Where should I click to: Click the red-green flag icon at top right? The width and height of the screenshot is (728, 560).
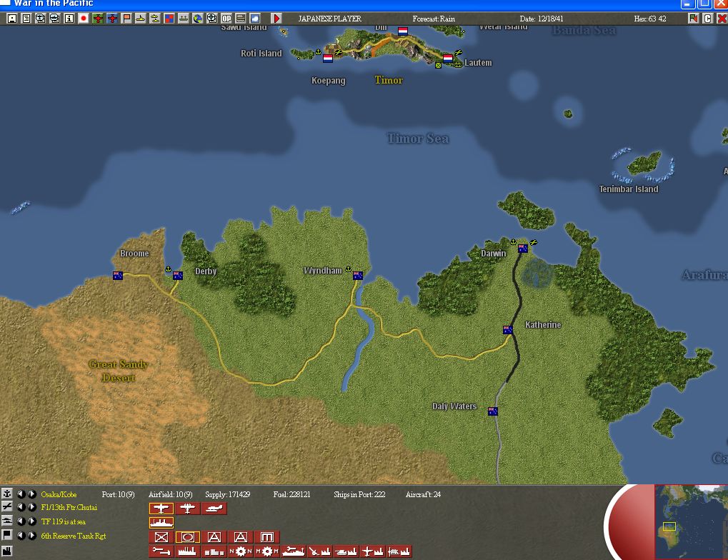[694, 19]
